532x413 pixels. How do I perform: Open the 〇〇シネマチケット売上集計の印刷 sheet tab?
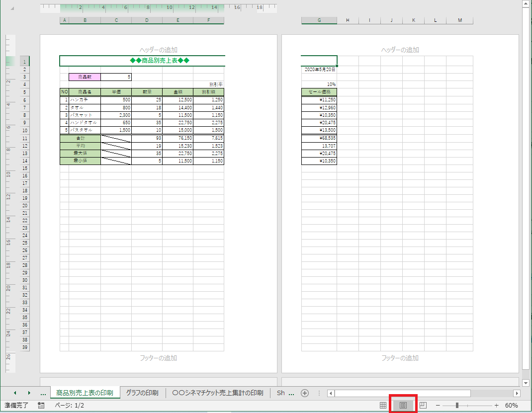pos(217,393)
